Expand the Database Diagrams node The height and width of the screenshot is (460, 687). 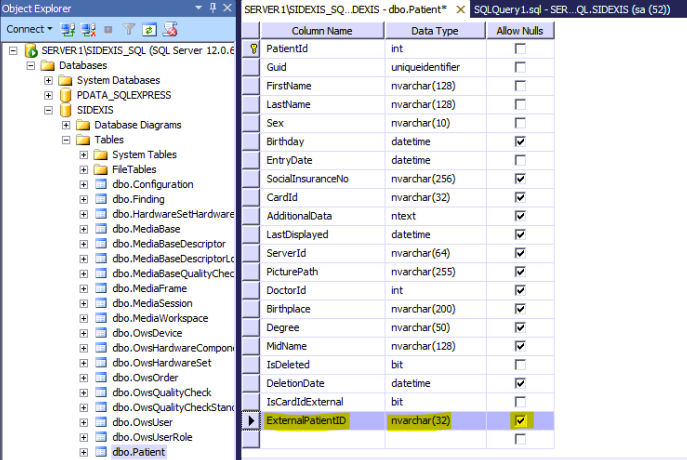click(66, 125)
